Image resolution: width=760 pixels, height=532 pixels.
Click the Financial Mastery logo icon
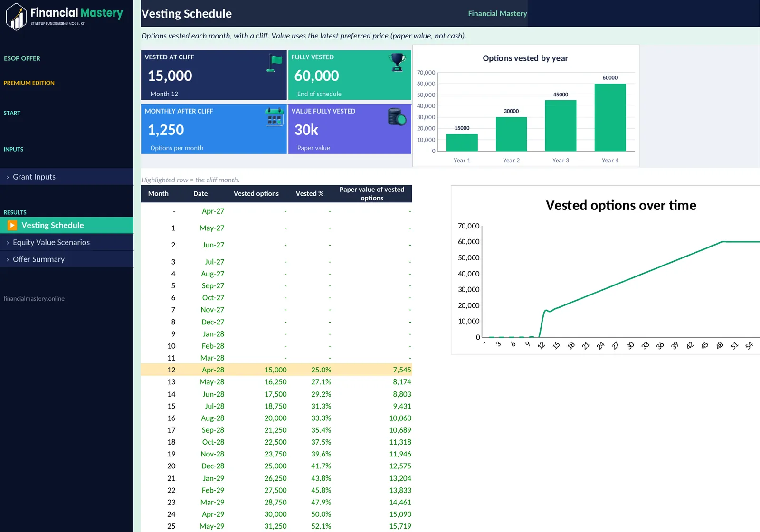click(17, 17)
